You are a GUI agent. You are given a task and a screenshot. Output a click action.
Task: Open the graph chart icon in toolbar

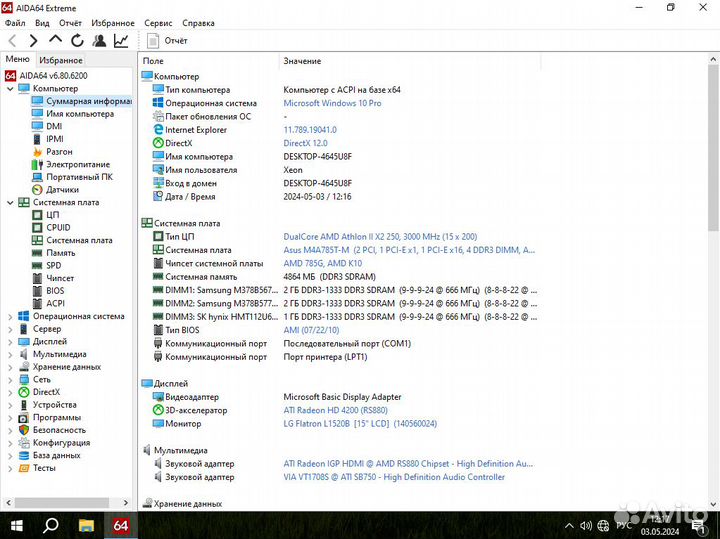pyautogui.click(x=121, y=41)
